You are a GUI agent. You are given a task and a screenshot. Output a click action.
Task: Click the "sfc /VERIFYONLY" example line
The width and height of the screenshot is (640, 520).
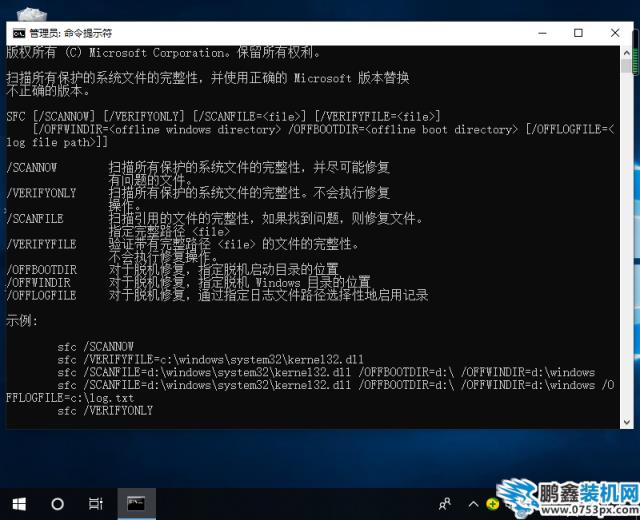(105, 411)
